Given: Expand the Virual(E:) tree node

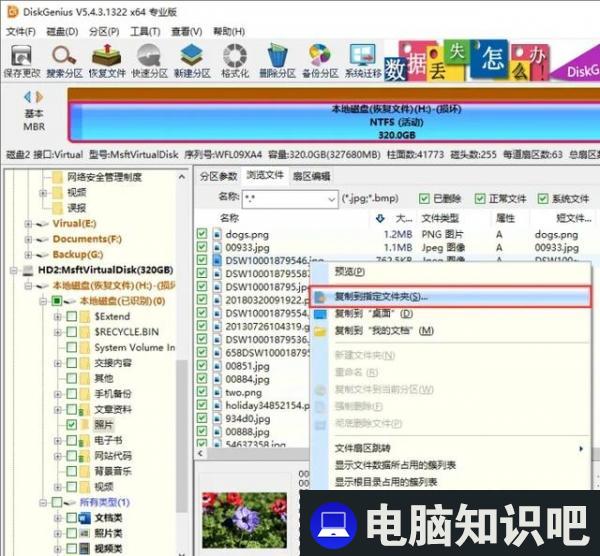Looking at the screenshot, I should 28,223.
